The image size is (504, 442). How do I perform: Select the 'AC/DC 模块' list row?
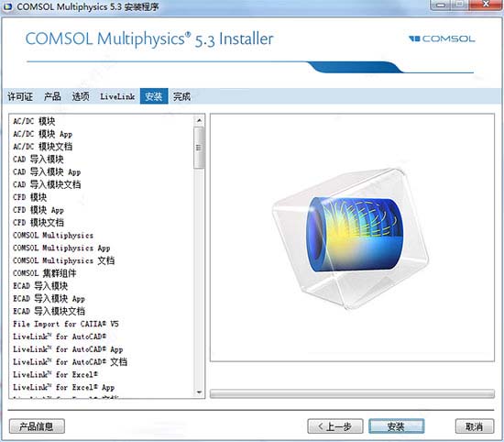[102, 121]
